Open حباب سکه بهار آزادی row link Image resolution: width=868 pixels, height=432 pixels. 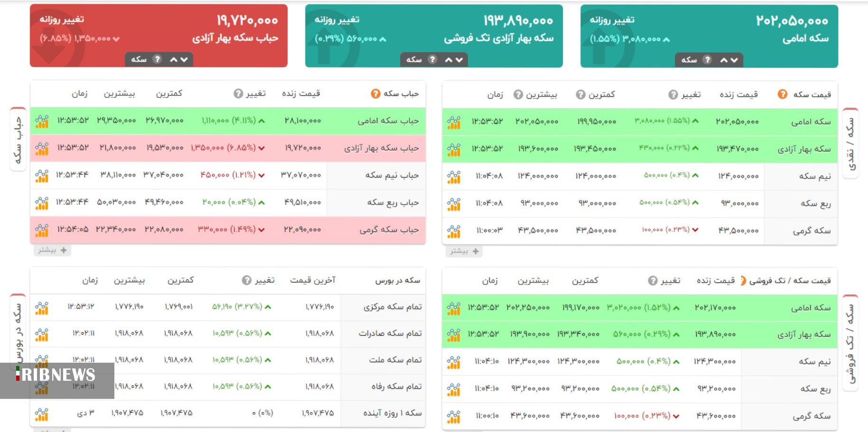click(382, 148)
